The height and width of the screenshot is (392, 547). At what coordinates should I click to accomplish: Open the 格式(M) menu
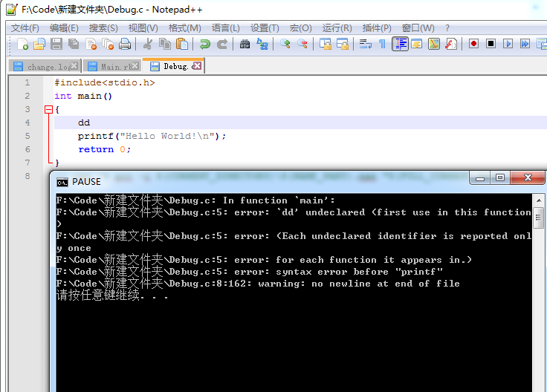click(x=184, y=28)
